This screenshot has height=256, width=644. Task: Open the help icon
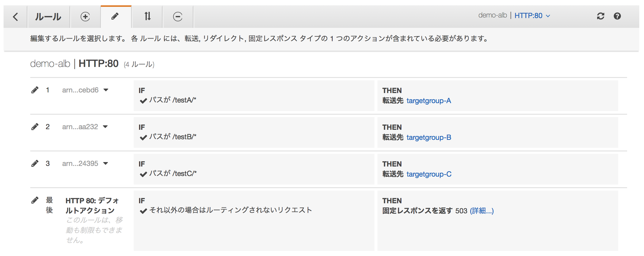[x=617, y=16]
